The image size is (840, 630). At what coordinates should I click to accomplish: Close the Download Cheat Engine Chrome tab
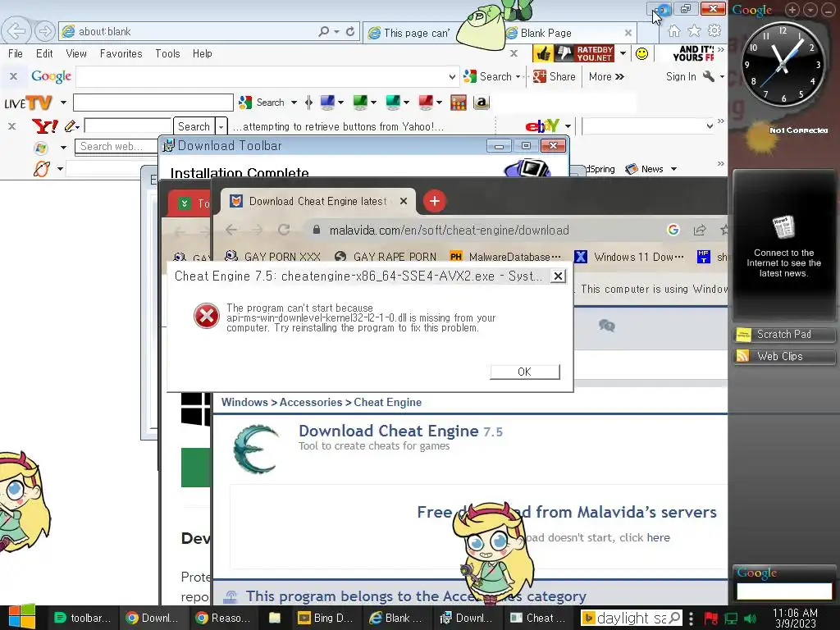point(404,202)
